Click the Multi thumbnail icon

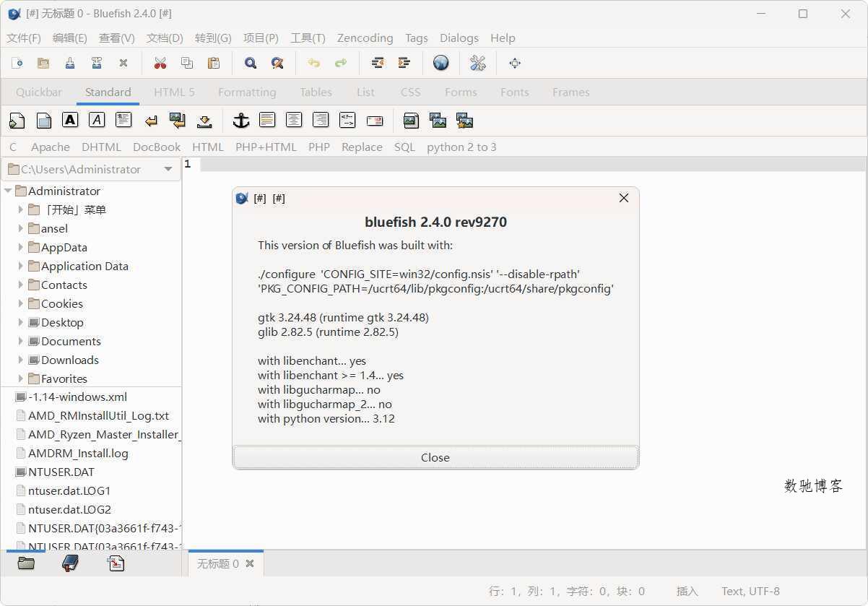pos(464,121)
